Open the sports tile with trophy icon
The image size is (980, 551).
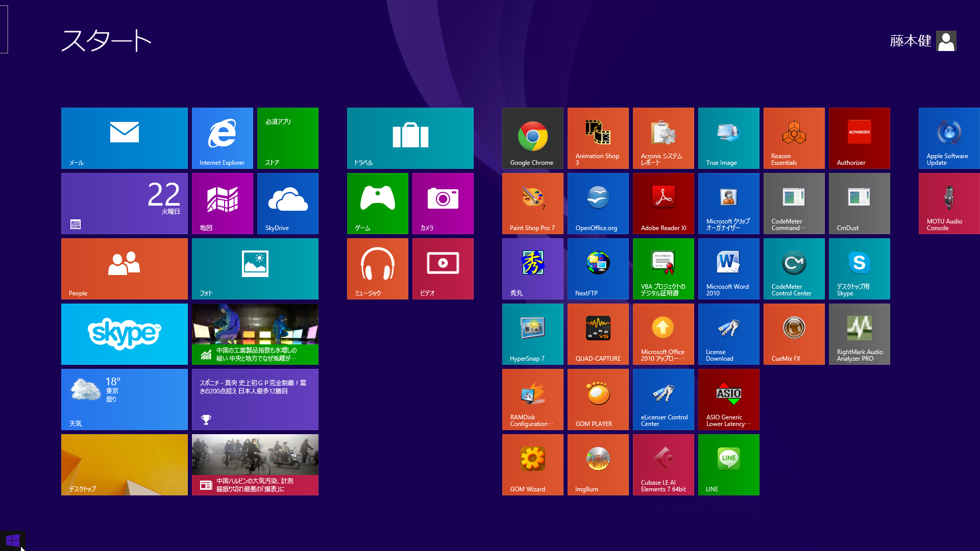click(255, 399)
